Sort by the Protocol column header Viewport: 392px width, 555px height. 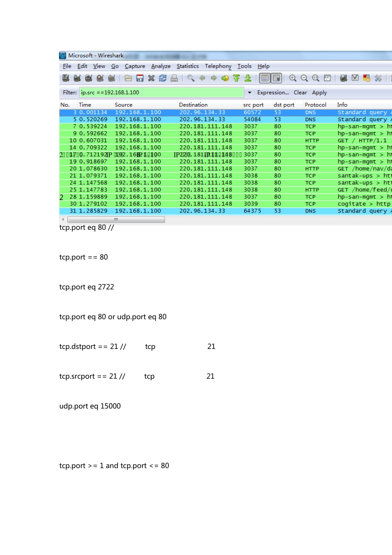pyautogui.click(x=316, y=105)
